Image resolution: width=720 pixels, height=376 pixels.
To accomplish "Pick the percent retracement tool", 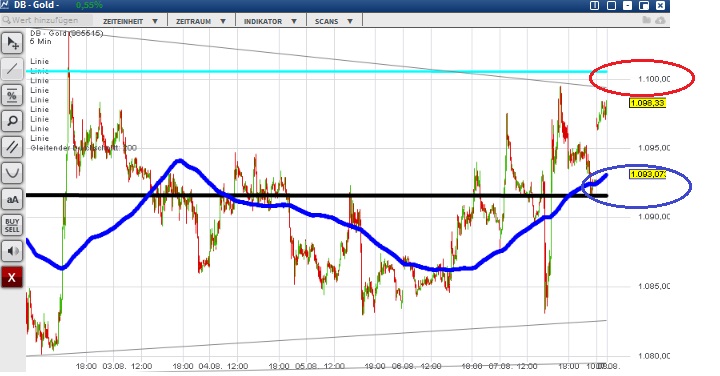I will point(12,95).
